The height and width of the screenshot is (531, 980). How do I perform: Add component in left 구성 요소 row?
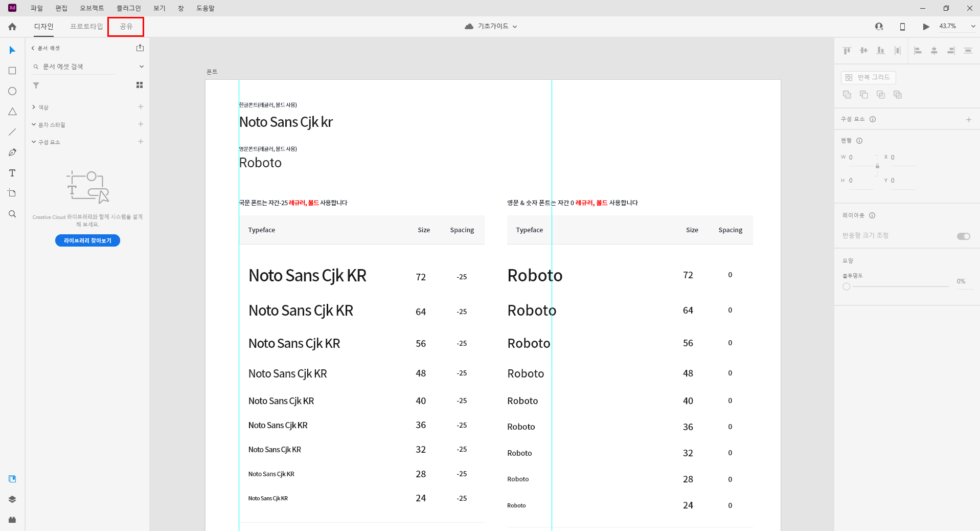click(x=141, y=142)
